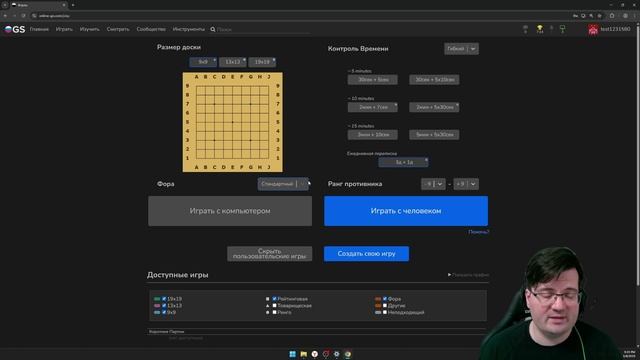Click the Поиск search input field

click(x=263, y=29)
